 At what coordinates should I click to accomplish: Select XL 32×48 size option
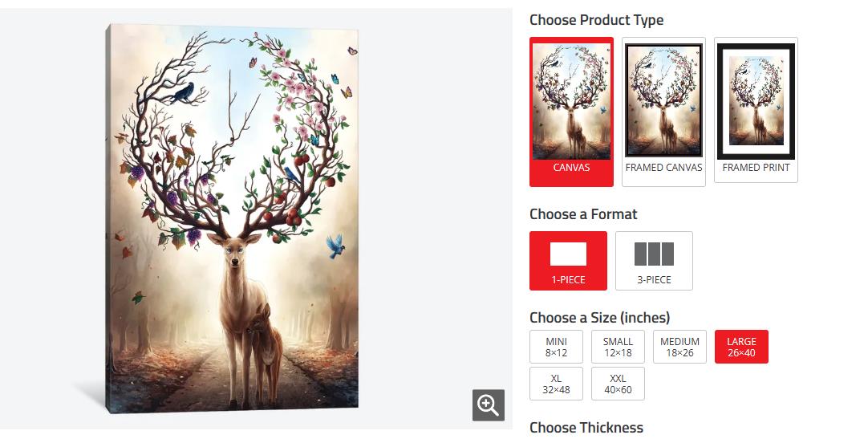pyautogui.click(x=557, y=384)
